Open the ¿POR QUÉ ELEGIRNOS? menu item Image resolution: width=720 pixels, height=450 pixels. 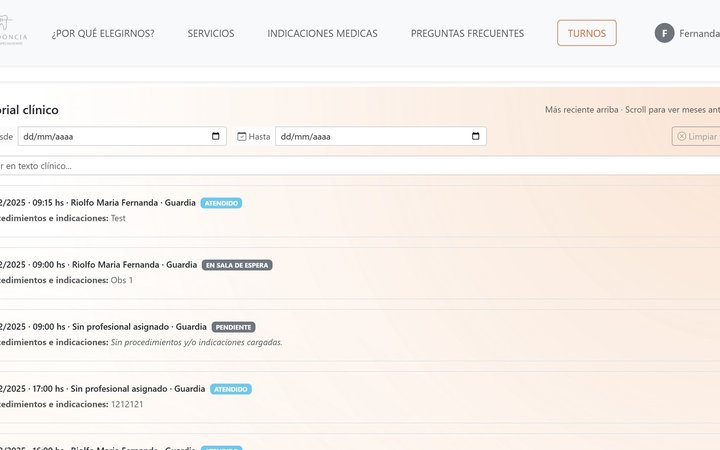point(103,34)
